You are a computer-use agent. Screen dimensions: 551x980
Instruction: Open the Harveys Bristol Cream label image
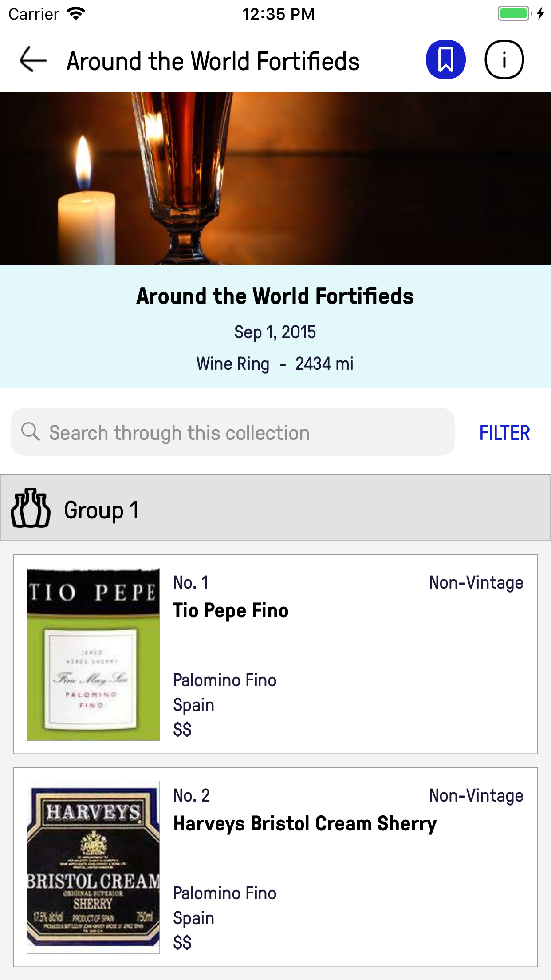pos(93,867)
